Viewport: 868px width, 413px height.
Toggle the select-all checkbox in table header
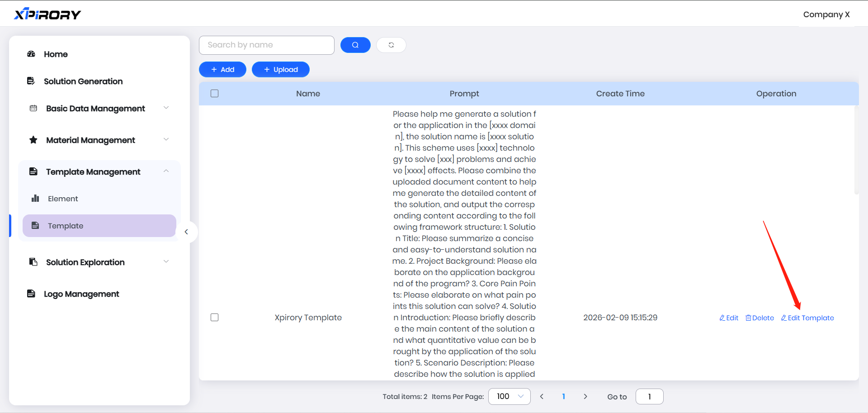(215, 94)
